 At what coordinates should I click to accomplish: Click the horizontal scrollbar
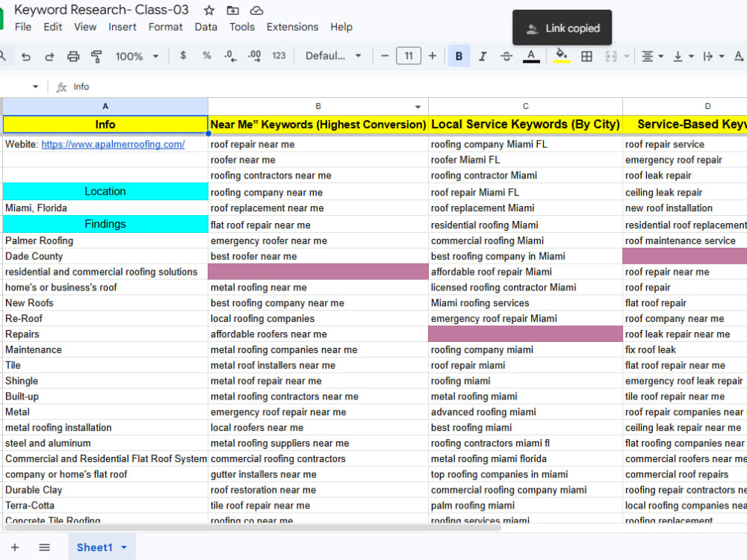[x=252, y=527]
